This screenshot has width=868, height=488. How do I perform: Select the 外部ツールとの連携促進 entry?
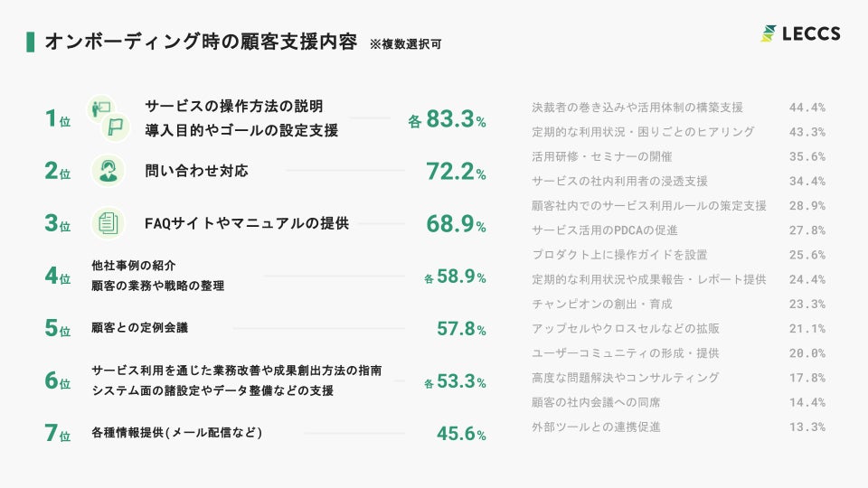[596, 427]
